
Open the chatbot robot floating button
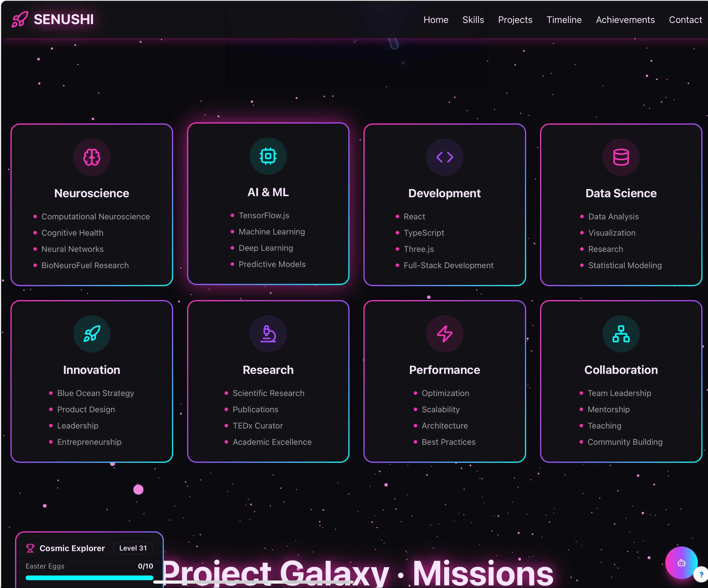(x=681, y=562)
